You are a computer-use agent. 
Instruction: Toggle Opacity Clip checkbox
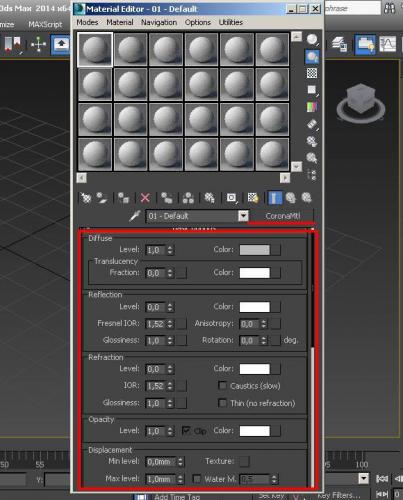coord(186,431)
